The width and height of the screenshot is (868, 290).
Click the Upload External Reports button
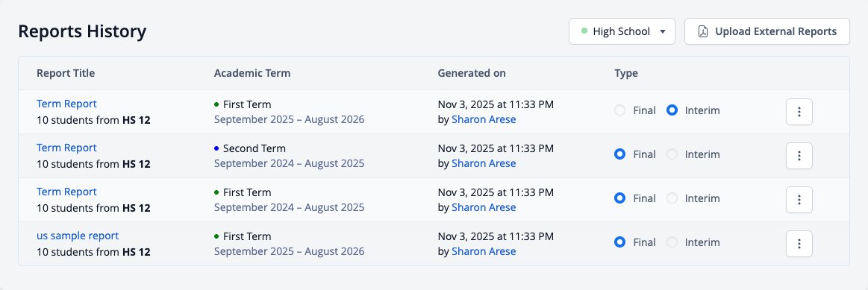(x=766, y=31)
